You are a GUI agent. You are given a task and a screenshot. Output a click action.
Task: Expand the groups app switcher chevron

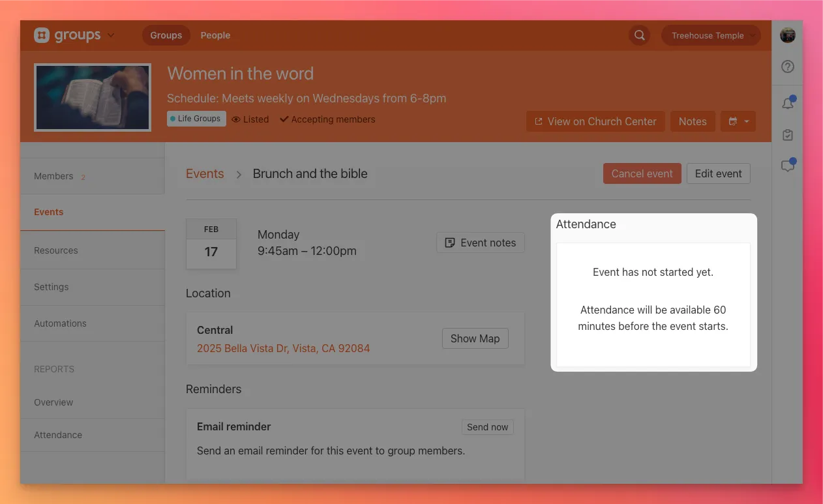111,35
